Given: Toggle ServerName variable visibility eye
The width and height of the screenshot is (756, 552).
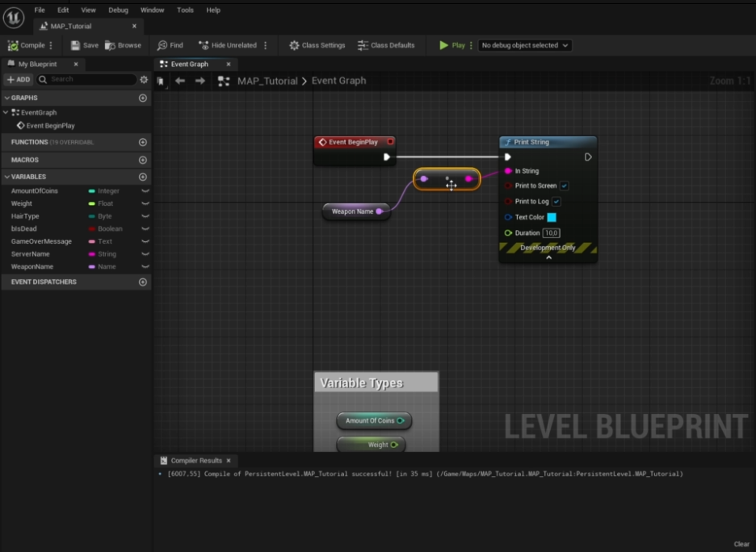Looking at the screenshot, I should tap(145, 254).
